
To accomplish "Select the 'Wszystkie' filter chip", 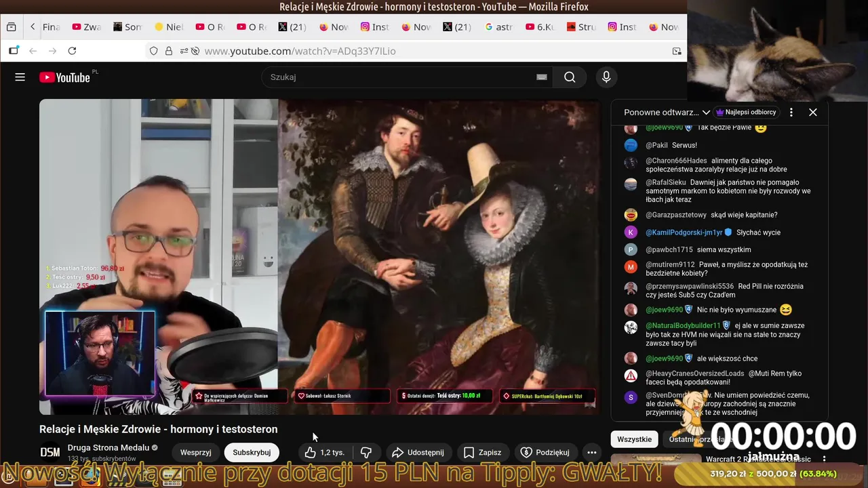I will click(x=635, y=439).
